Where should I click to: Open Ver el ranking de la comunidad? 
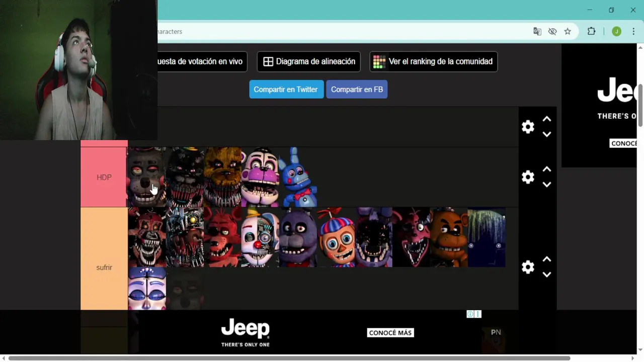(434, 61)
